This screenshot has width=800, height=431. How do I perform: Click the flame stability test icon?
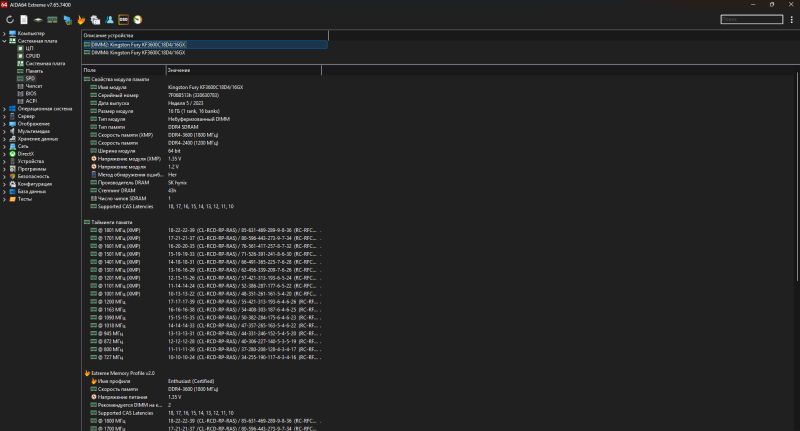[81, 19]
